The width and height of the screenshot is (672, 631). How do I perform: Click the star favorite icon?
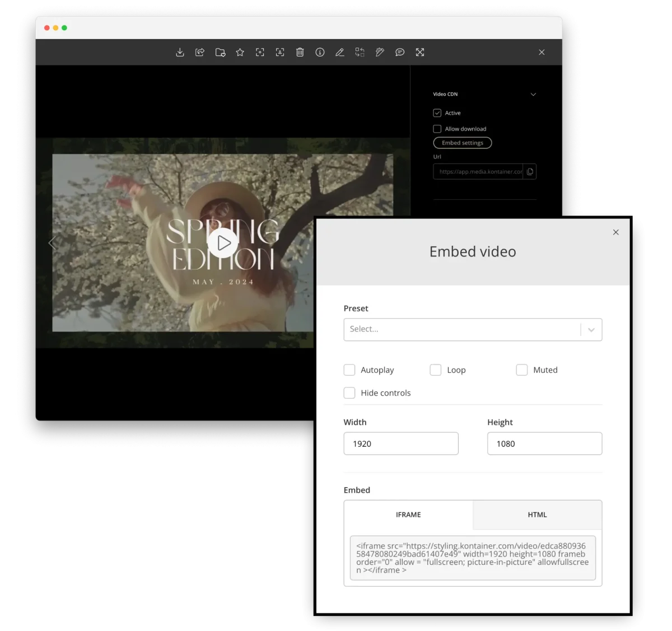coord(240,52)
